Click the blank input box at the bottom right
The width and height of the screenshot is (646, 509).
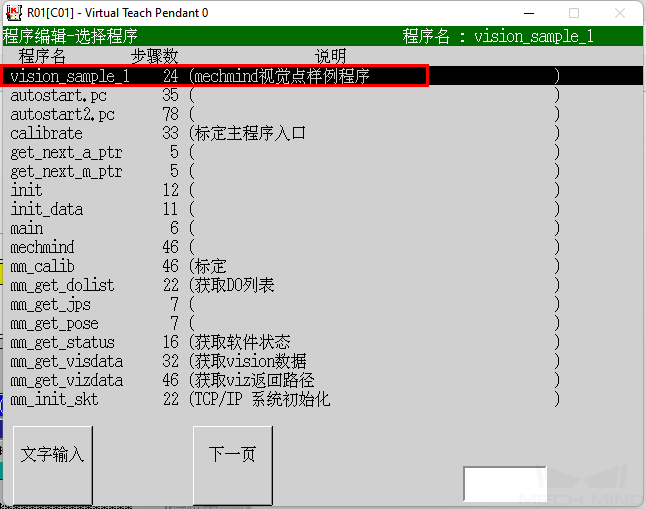(505, 484)
